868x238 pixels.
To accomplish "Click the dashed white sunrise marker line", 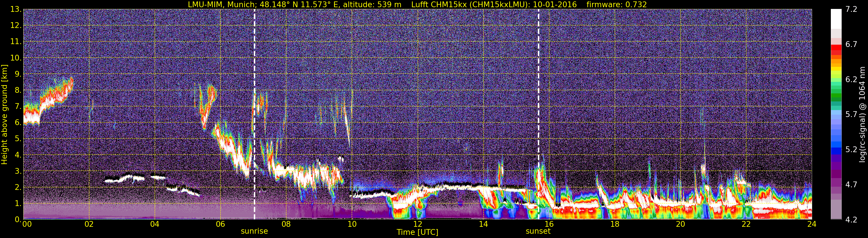I will pyautogui.click(x=254, y=114).
